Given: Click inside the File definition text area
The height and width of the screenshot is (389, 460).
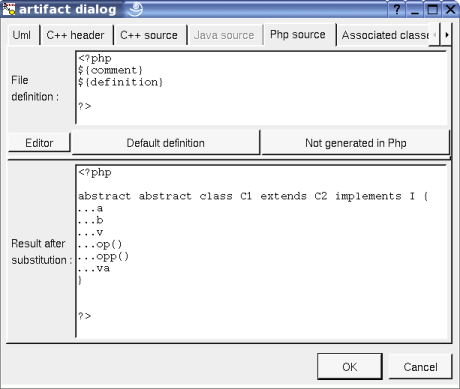Looking at the screenshot, I should 262,88.
